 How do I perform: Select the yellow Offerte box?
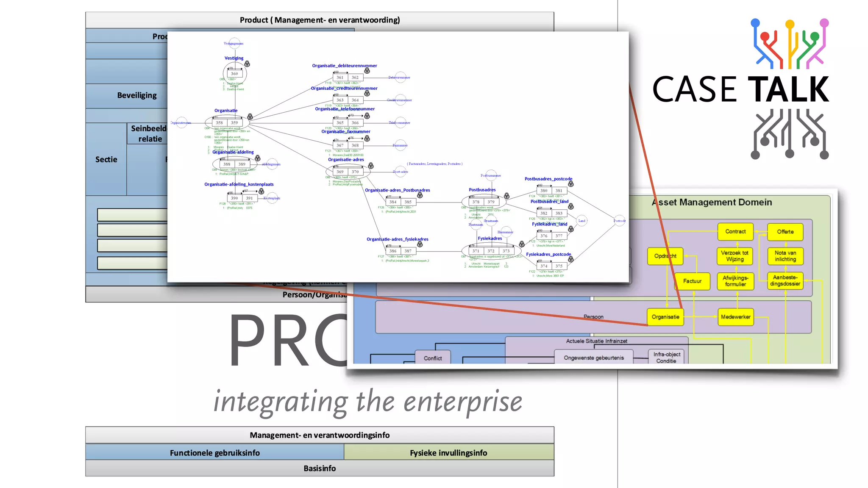785,232
